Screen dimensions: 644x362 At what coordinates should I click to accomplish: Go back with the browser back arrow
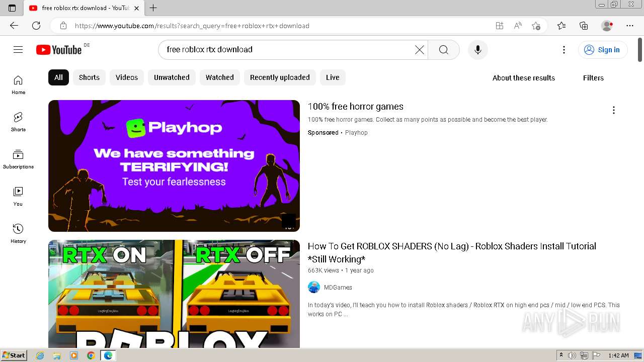[x=14, y=26]
